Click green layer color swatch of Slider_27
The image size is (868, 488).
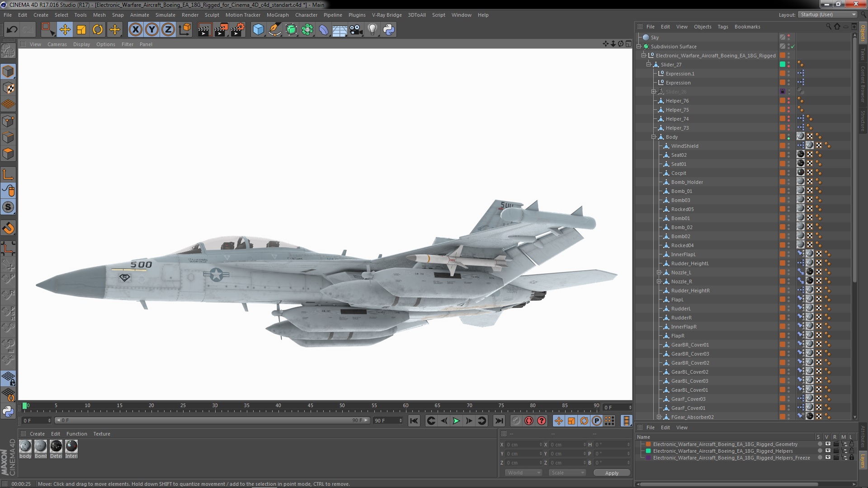(783, 64)
